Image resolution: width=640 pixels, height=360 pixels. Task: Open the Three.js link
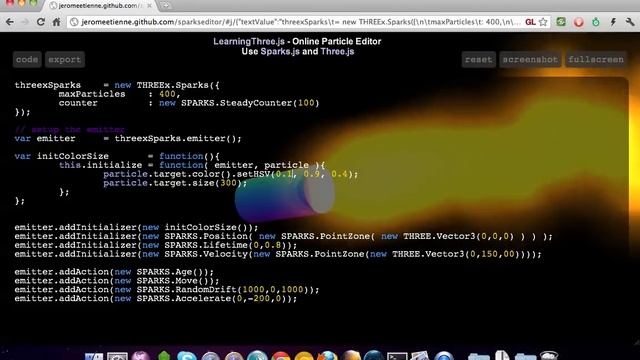(x=337, y=52)
